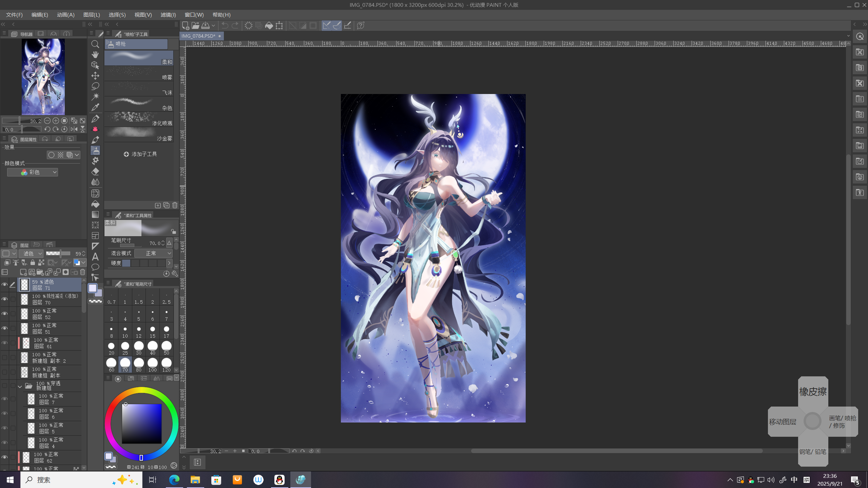The height and width of the screenshot is (488, 868).
Task: Hide layer 51 using its eye icon
Action: pyautogui.click(x=4, y=328)
